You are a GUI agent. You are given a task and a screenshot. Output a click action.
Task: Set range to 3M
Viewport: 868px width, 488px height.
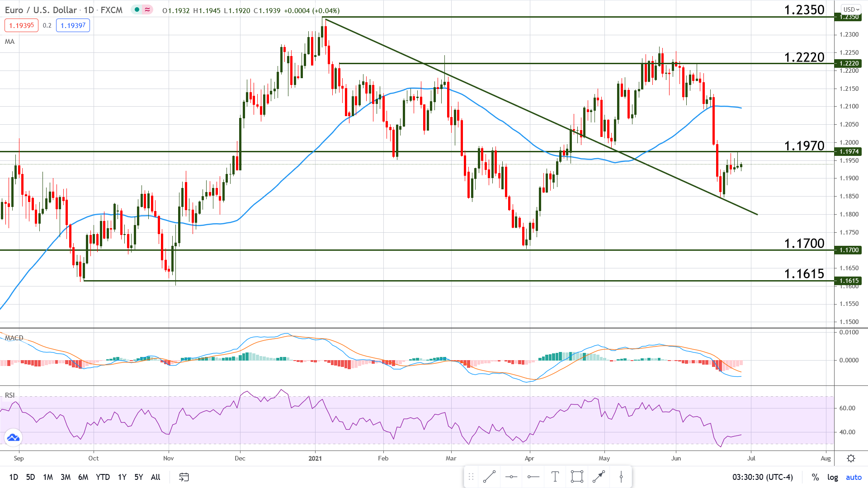coord(66,477)
